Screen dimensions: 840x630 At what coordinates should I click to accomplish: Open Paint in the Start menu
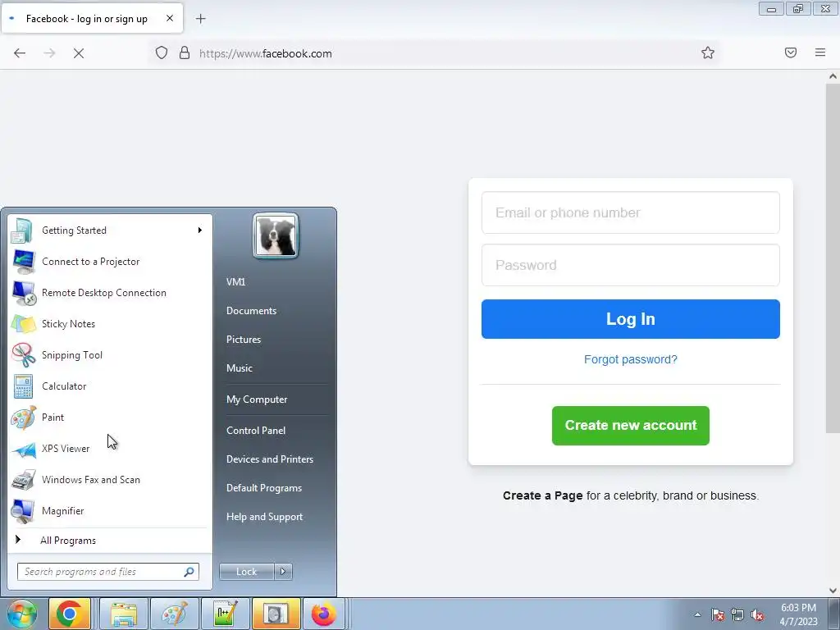click(110, 418)
